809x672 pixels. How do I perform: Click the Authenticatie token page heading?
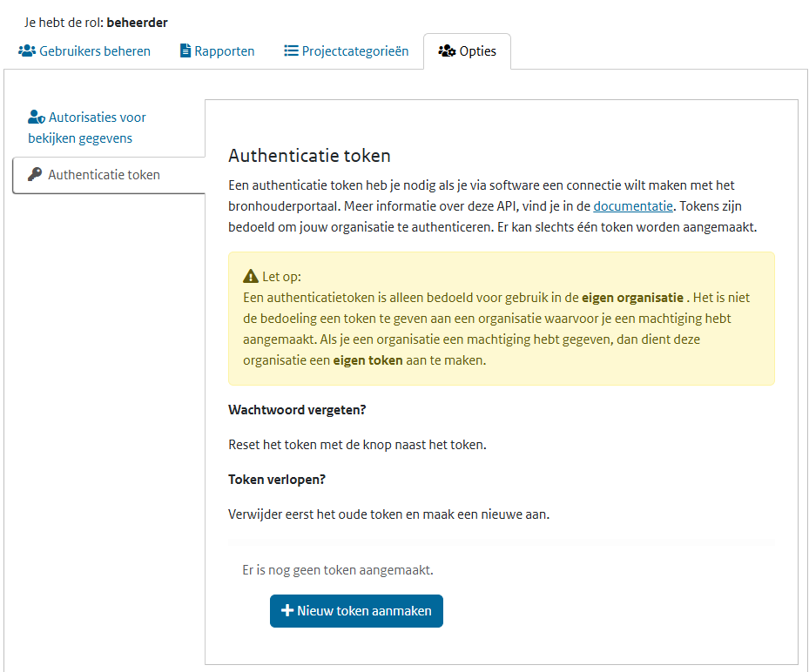coord(309,157)
